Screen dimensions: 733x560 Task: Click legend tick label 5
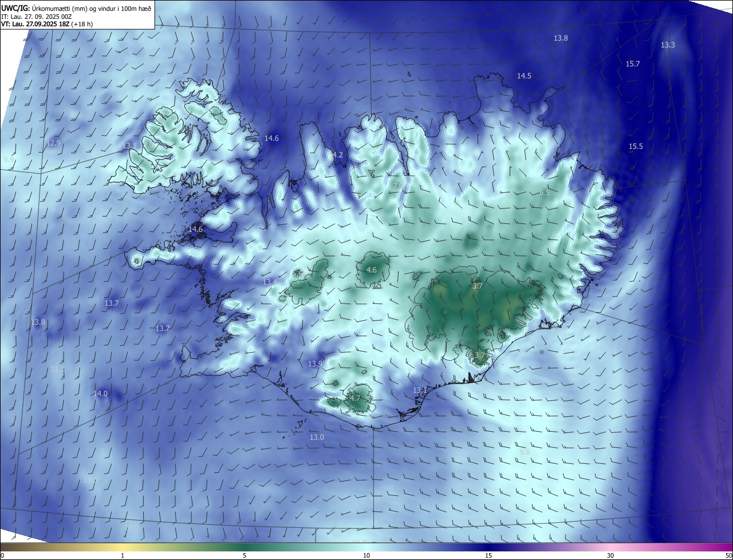245,556
